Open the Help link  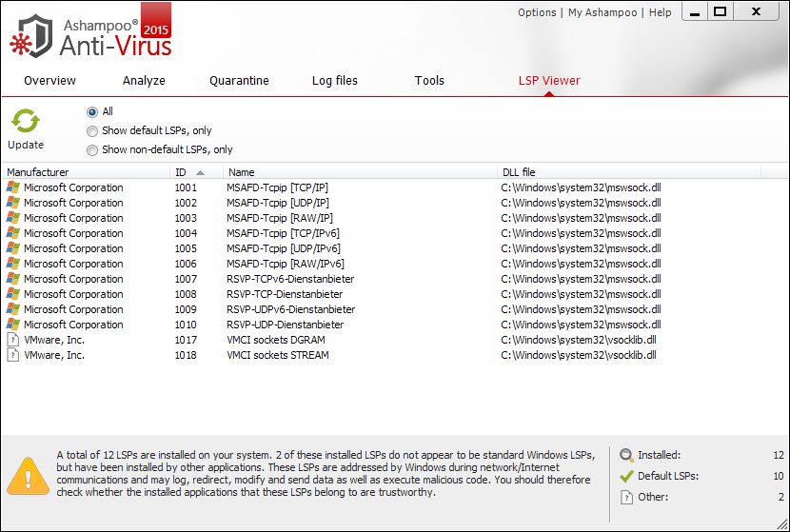pyautogui.click(x=660, y=12)
